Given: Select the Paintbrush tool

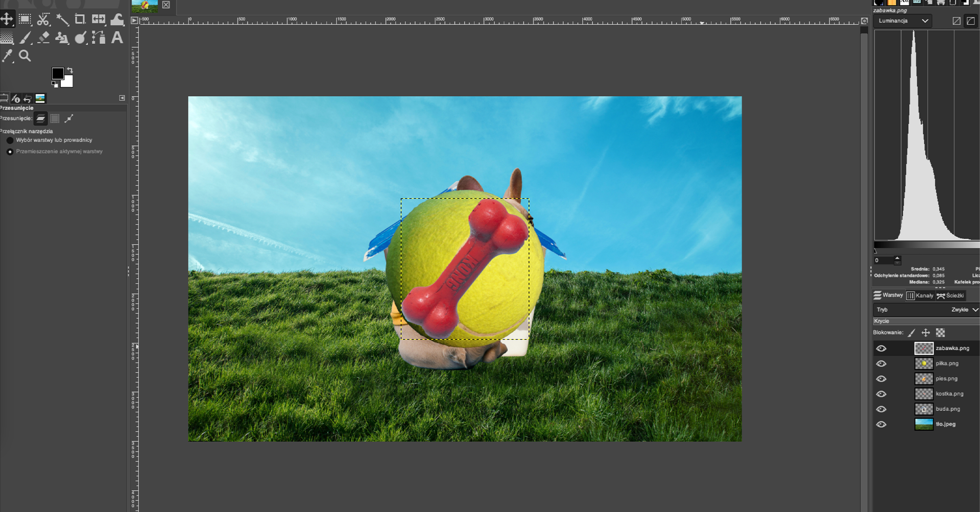Looking at the screenshot, I should 25,38.
